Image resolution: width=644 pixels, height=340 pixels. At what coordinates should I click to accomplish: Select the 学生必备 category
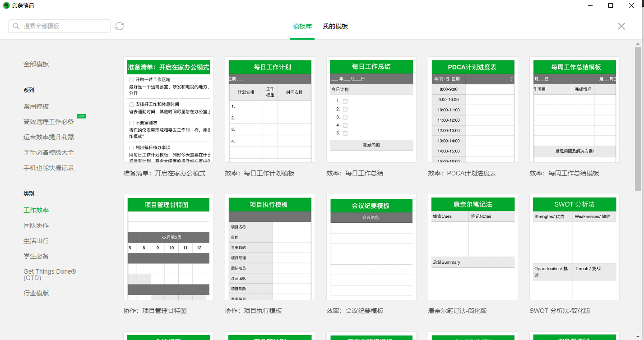[x=36, y=256]
